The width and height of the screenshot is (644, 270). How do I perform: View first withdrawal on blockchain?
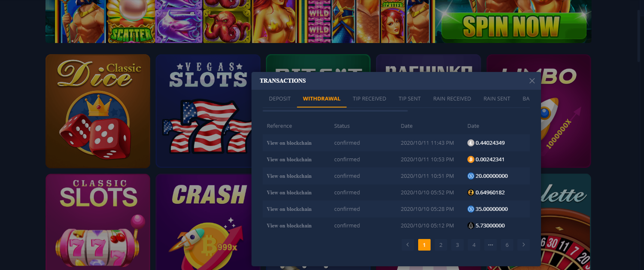(289, 143)
